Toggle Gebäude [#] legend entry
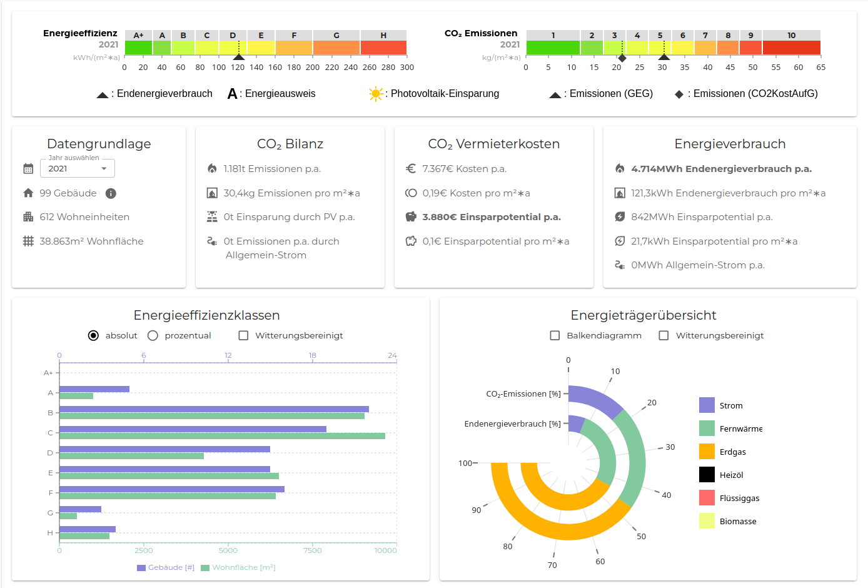Screen dimensions: 868x588 click(x=166, y=568)
